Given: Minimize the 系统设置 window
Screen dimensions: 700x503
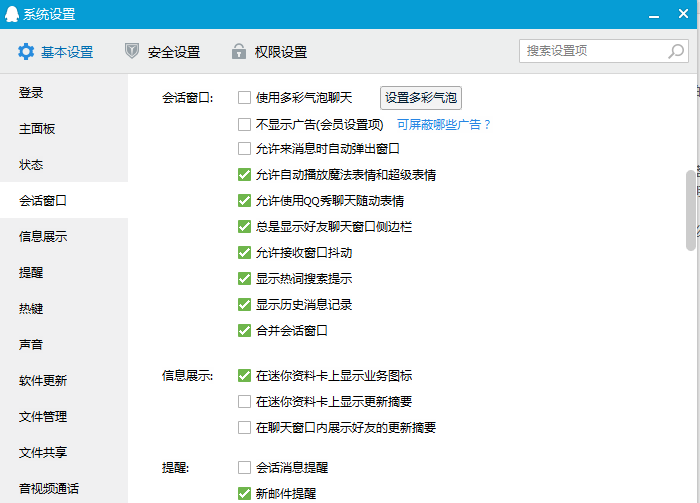Looking at the screenshot, I should 654,17.
